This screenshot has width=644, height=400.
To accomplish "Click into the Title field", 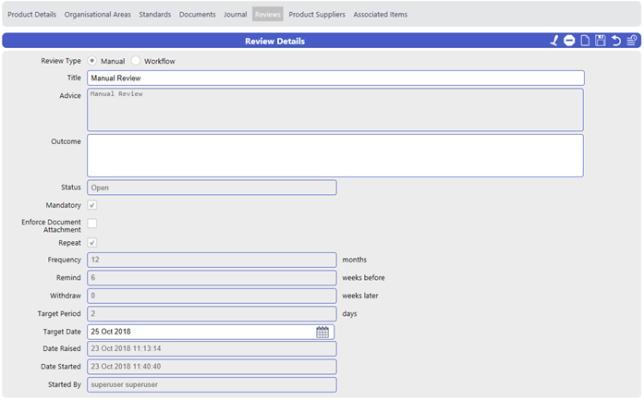I will pos(336,78).
